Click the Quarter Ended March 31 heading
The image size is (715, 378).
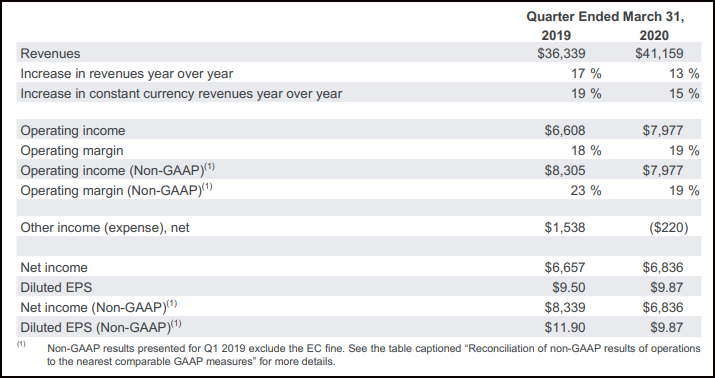click(606, 17)
